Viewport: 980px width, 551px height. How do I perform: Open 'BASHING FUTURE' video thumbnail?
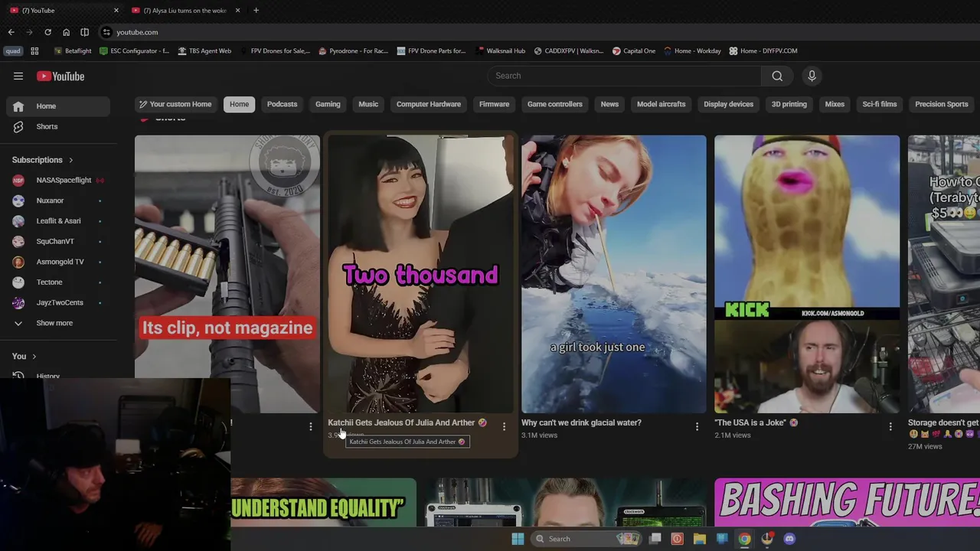coord(847,503)
